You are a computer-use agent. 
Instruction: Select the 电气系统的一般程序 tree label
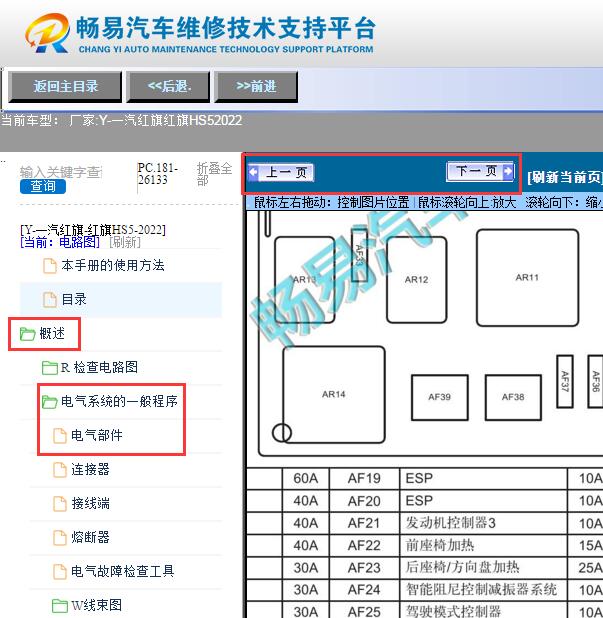coord(119,401)
